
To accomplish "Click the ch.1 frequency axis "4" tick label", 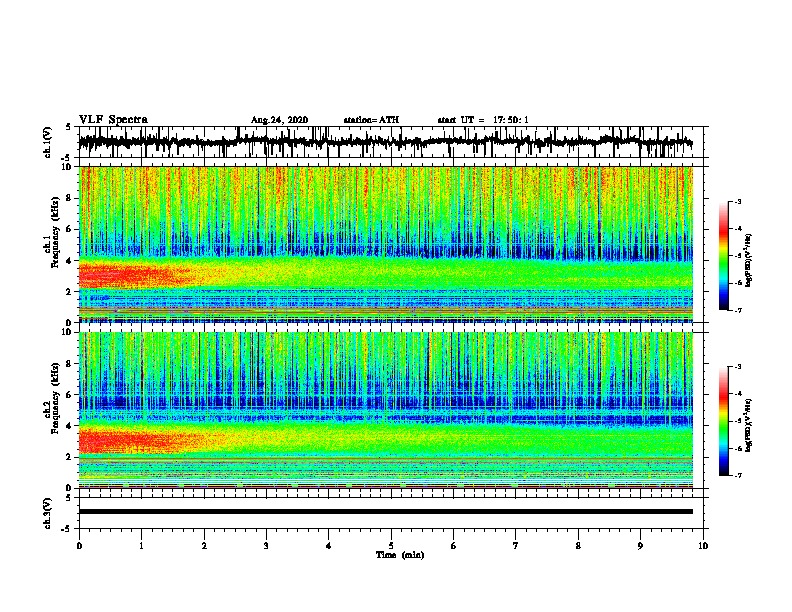I will (x=69, y=261).
